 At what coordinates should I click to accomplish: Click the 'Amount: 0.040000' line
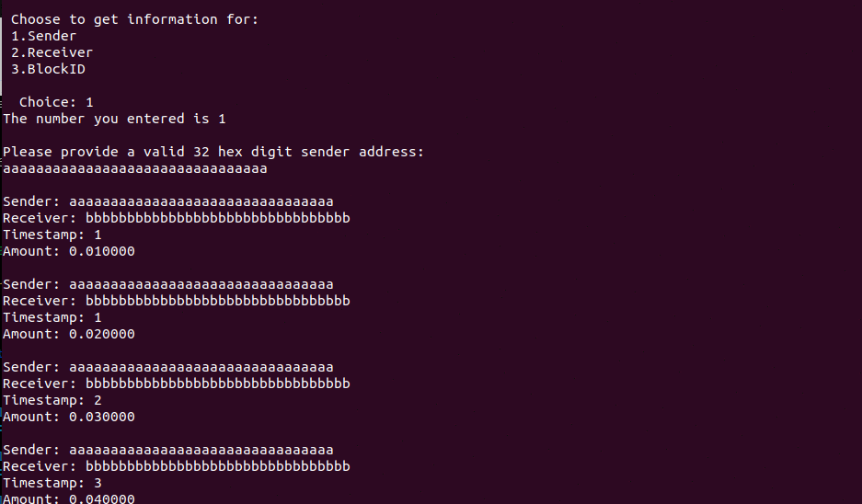pos(69,498)
